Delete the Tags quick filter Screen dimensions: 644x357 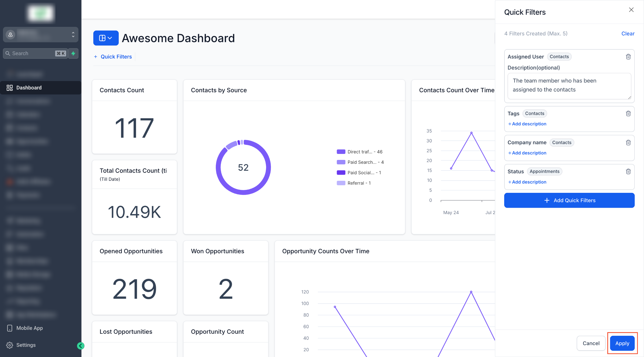[x=628, y=113]
